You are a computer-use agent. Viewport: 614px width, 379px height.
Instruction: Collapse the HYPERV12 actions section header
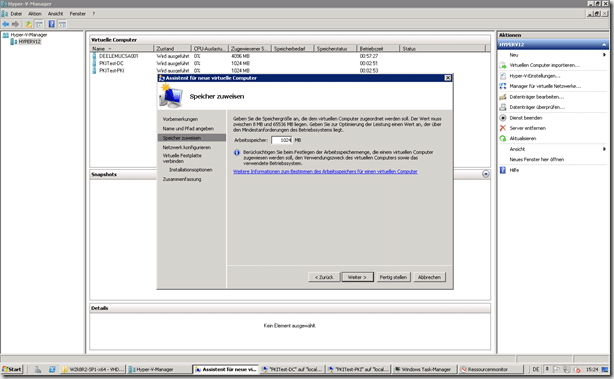coord(604,45)
